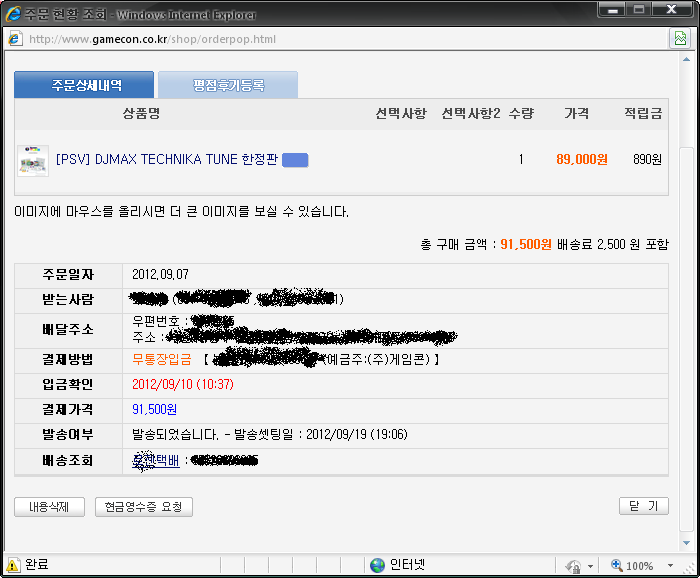Open the security icon dropdown arrow
The width and height of the screenshot is (700, 578).
click(x=590, y=566)
